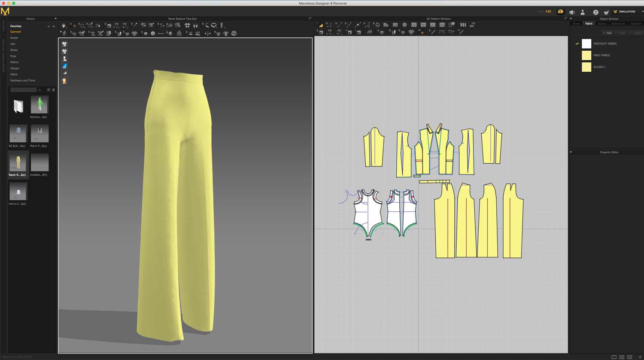
Task: Collapse the Object Browser panel arrow
Action: coord(571,18)
